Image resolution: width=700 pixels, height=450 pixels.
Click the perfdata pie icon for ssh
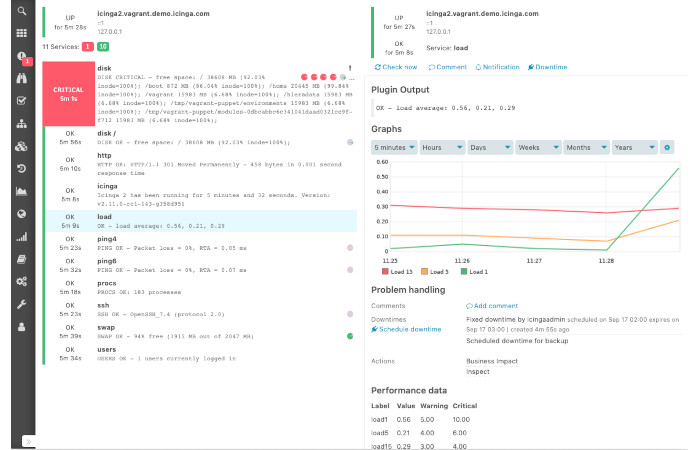coord(350,314)
